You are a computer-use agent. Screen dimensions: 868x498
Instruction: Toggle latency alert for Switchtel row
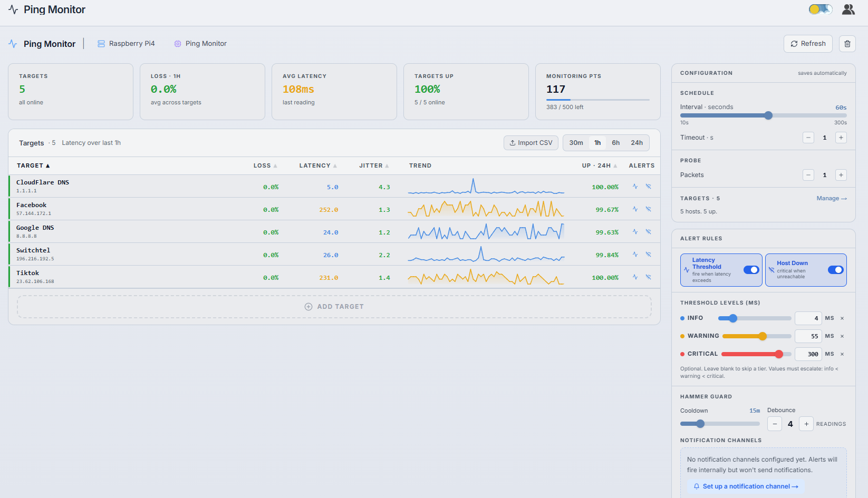pyautogui.click(x=635, y=255)
